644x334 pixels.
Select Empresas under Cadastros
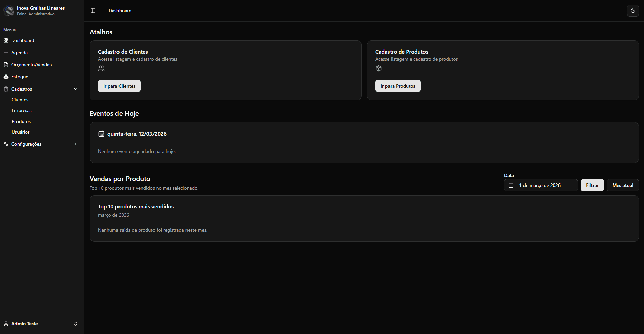tap(22, 110)
